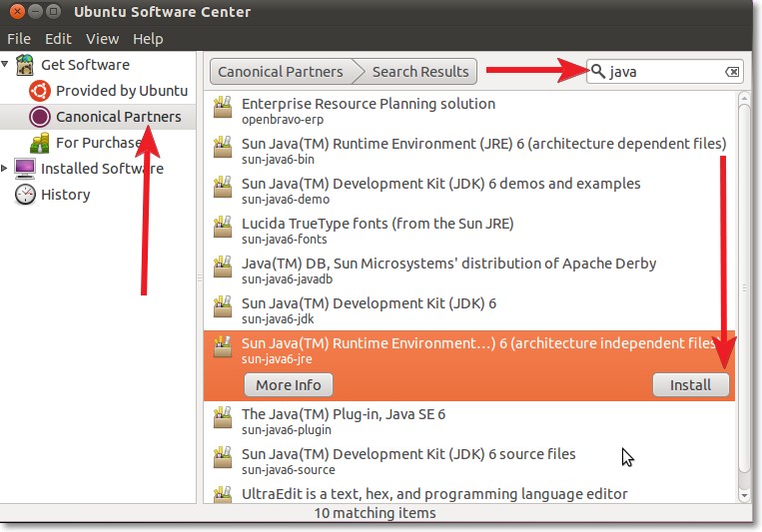Open the File menu
Viewport: 762px width, 532px height.
(19, 39)
